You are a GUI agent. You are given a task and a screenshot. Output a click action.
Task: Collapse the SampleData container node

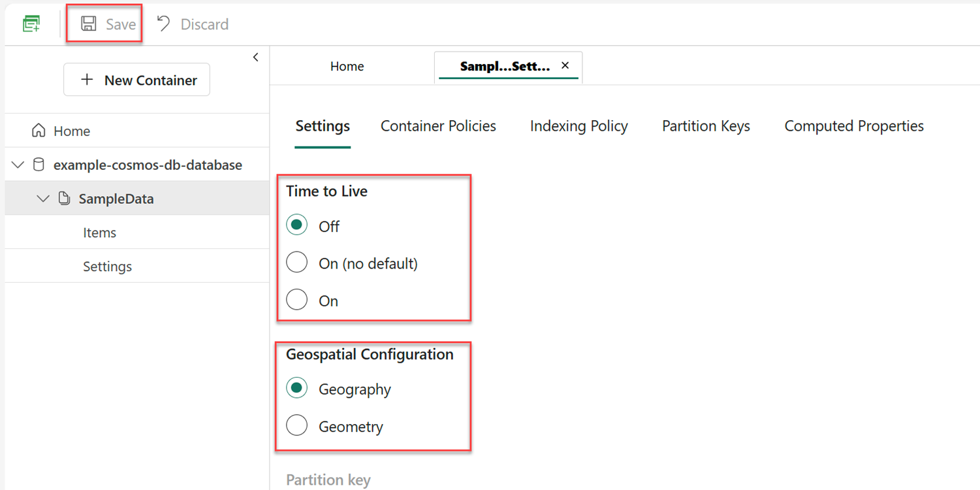coord(43,199)
